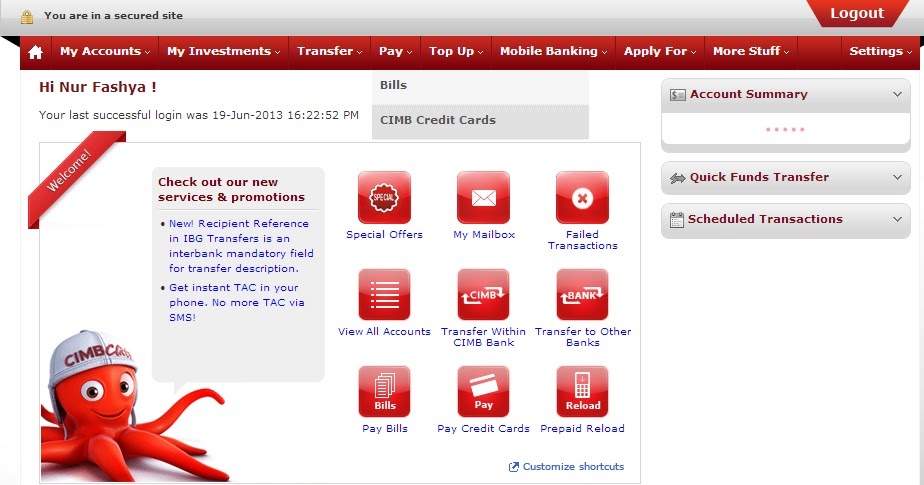This screenshot has height=485, width=924.
Task: Click the last successful login timestamp text
Action: [199, 116]
